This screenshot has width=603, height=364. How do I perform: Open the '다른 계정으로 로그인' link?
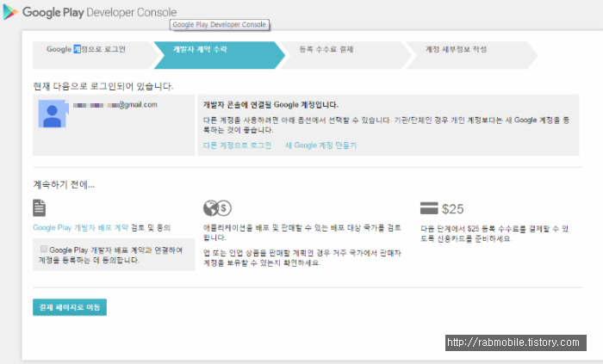click(x=237, y=145)
